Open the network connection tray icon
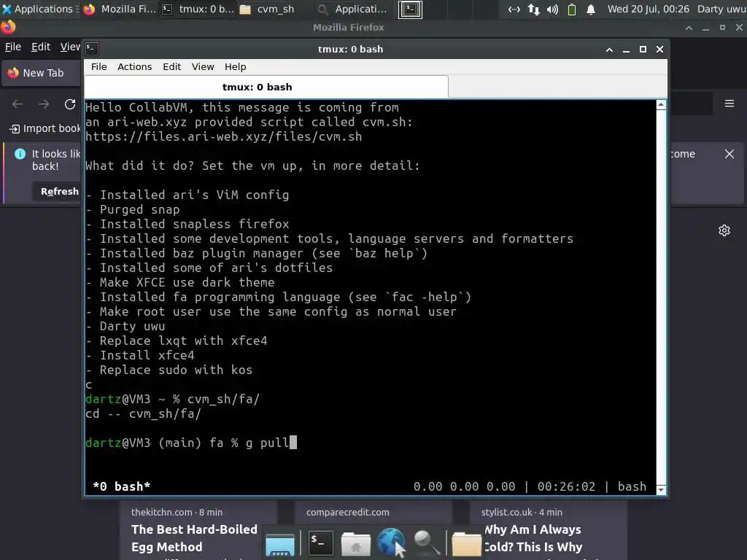This screenshot has height=560, width=747. pyautogui.click(x=514, y=9)
